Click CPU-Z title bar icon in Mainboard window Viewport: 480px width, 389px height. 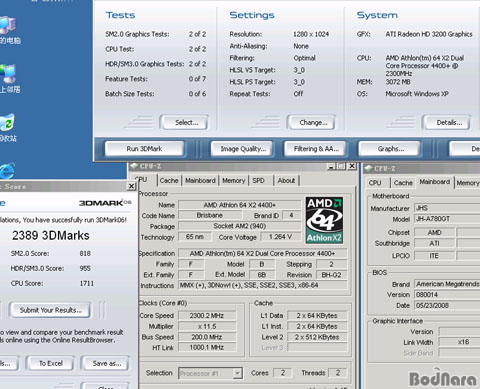pyautogui.click(x=368, y=168)
